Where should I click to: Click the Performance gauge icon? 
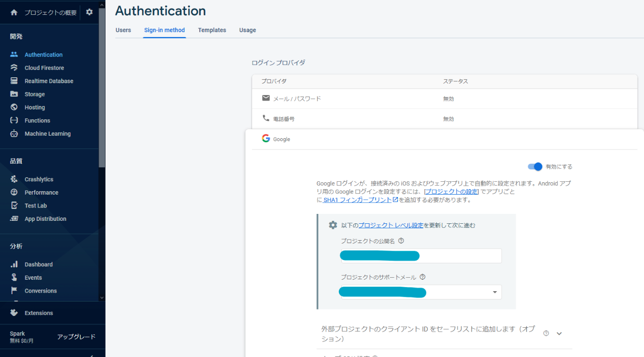tap(14, 192)
